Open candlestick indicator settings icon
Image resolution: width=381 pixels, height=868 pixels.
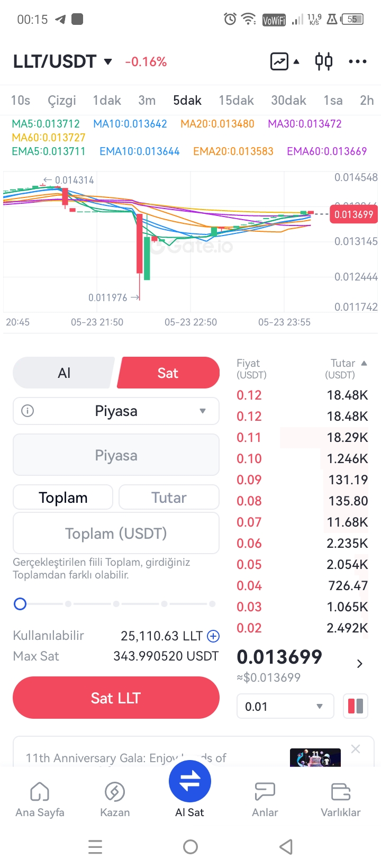point(324,61)
